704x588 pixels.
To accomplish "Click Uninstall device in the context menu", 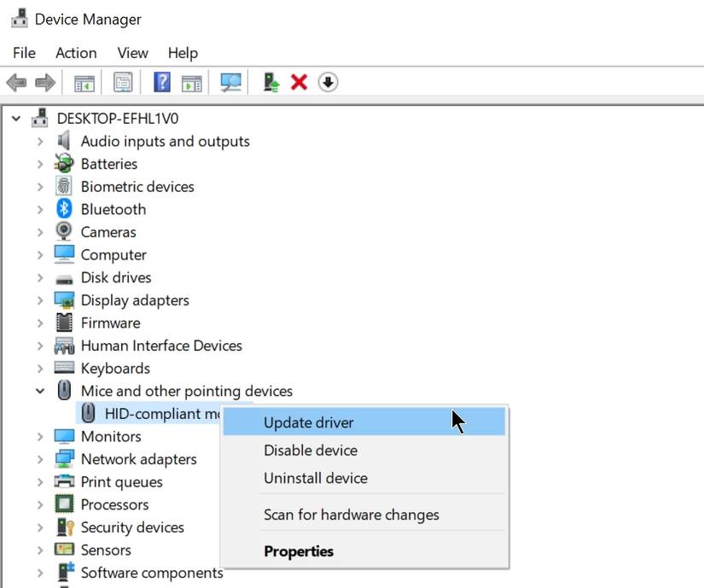I will click(315, 479).
